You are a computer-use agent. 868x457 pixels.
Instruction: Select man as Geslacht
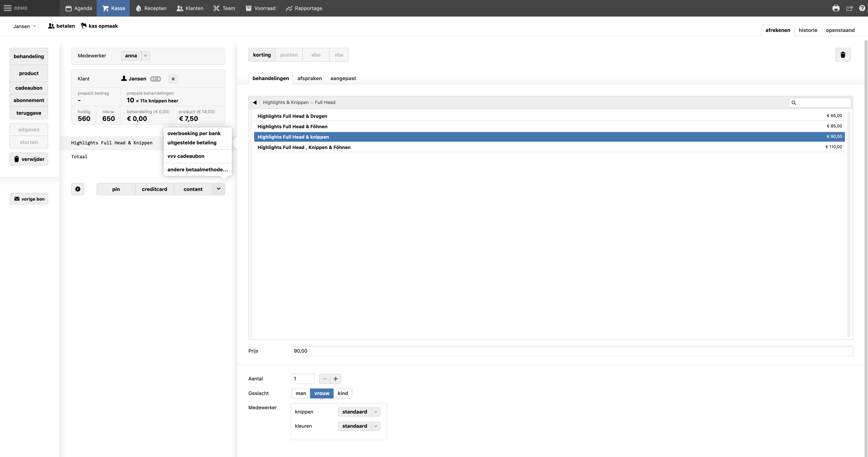point(301,393)
